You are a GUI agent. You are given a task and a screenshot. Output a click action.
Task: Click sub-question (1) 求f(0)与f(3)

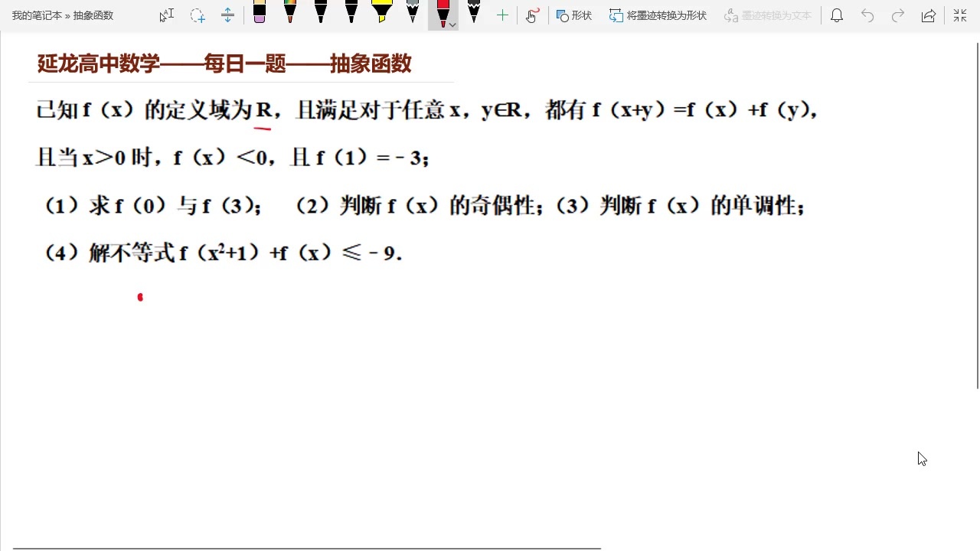154,206
